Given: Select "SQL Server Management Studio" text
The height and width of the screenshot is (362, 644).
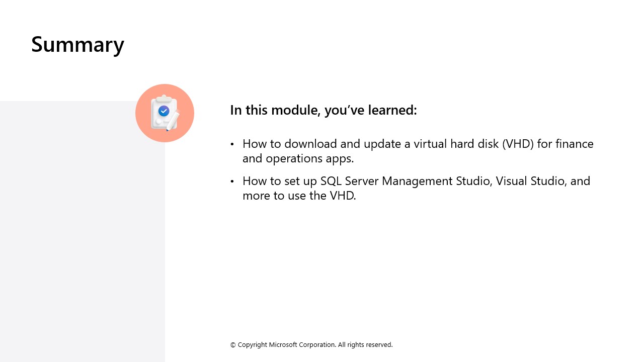Looking at the screenshot, I should (406, 181).
